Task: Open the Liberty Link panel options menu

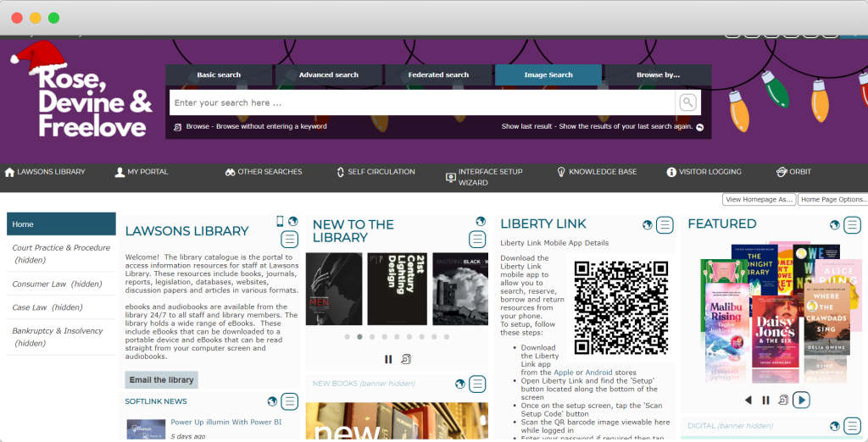Action: 665,225
